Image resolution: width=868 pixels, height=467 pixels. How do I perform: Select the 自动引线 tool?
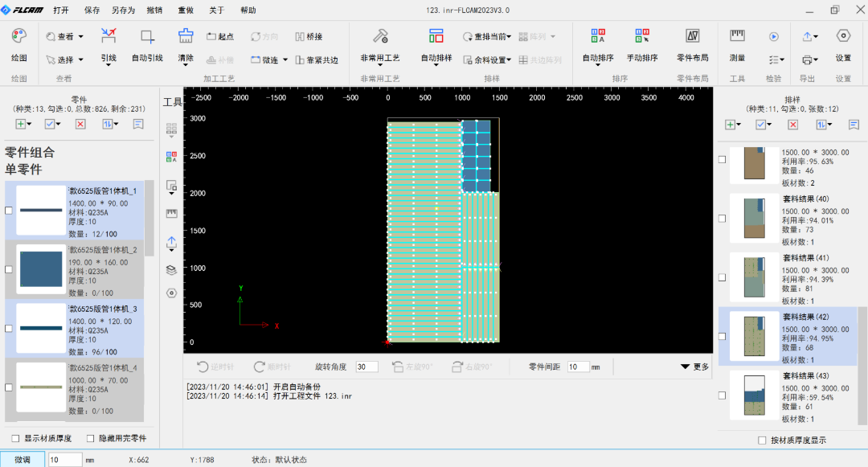[147, 44]
